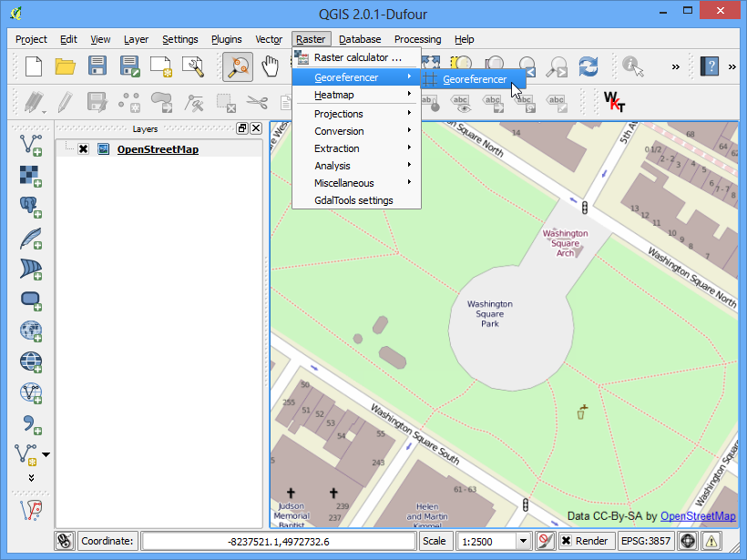Screen dimensions: 747x560
Task: Select the Pan Map hand tool
Action: (x=271, y=66)
